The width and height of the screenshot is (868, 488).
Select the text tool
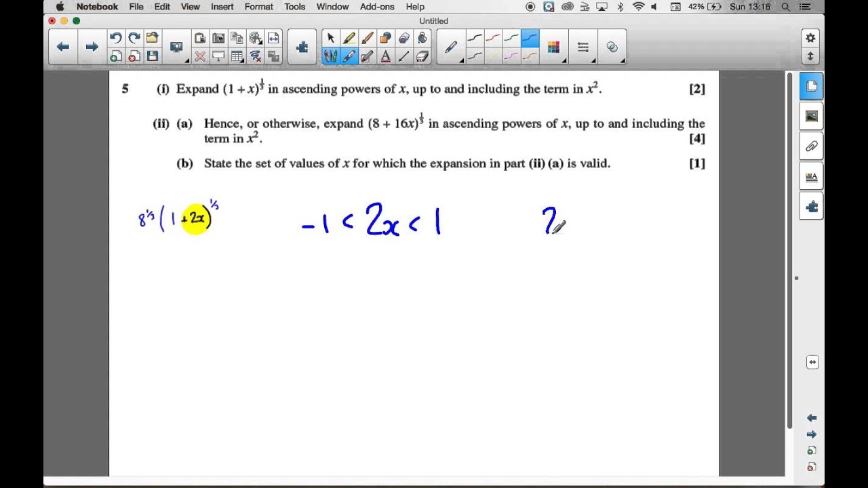point(385,56)
